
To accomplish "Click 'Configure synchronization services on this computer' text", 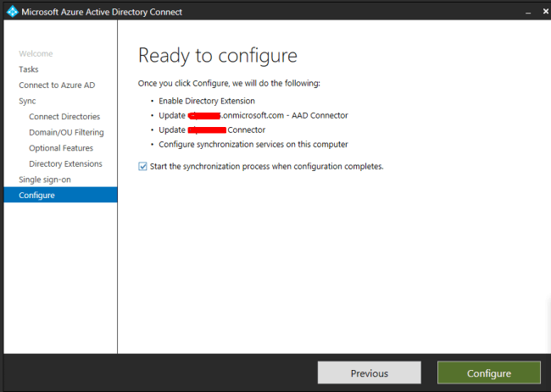I will click(x=253, y=144).
